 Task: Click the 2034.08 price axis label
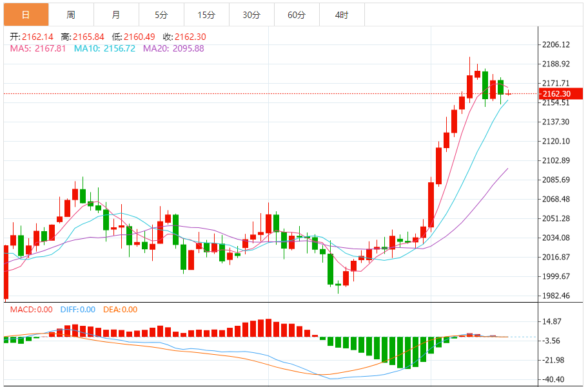coord(556,238)
